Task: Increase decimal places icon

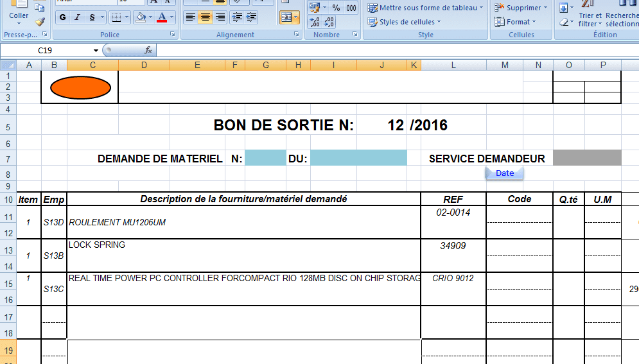Action: click(315, 22)
